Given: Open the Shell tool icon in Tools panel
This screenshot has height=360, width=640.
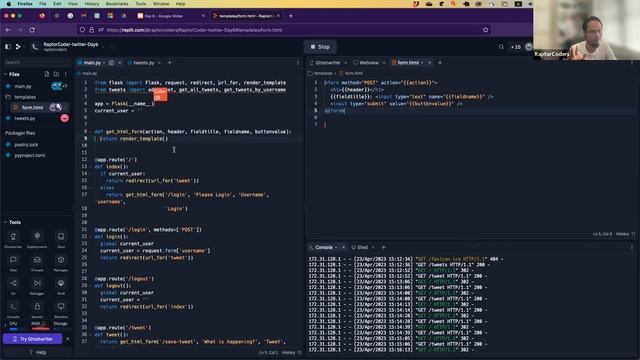Looking at the screenshot, I should pos(61,286).
